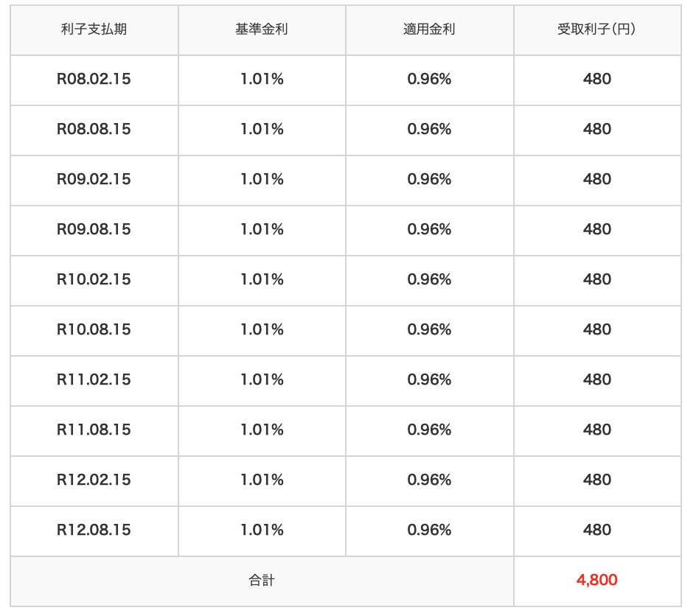This screenshot has width=696, height=616.
Task: Click the 利子支払期 column header
Action: pos(94,29)
